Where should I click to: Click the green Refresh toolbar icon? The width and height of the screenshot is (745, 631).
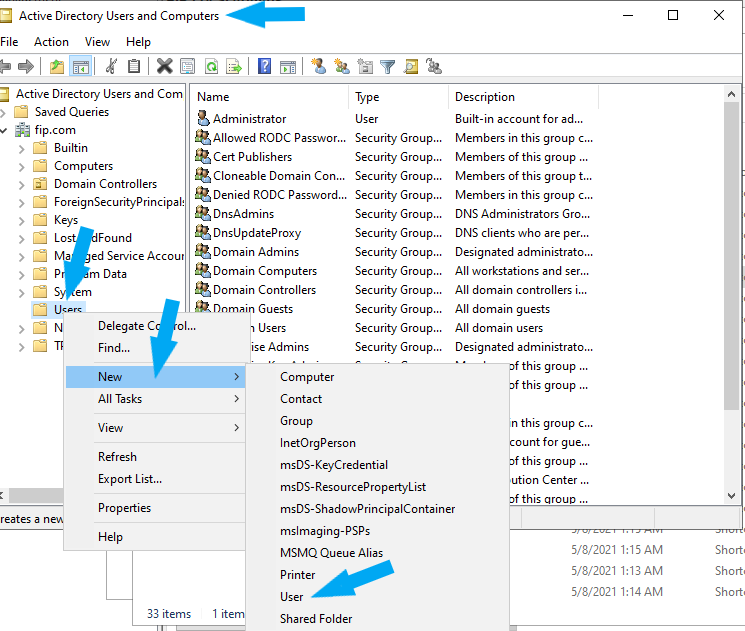pos(211,66)
